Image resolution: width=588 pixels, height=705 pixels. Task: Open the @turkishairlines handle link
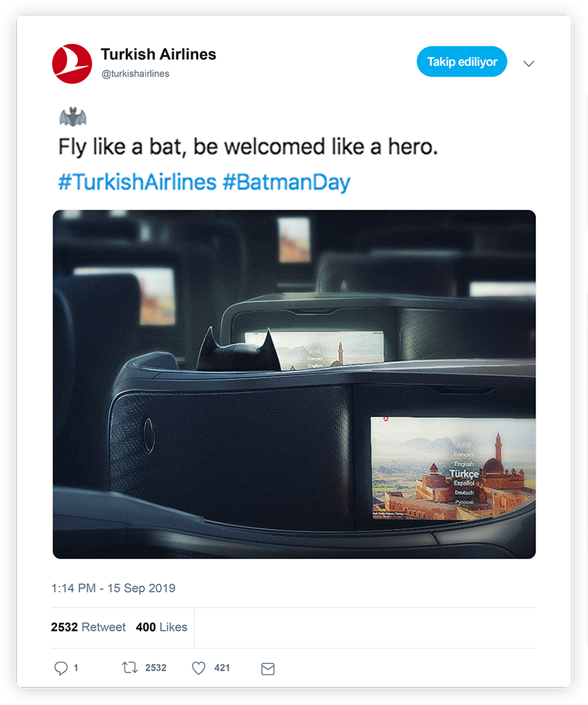pos(136,74)
